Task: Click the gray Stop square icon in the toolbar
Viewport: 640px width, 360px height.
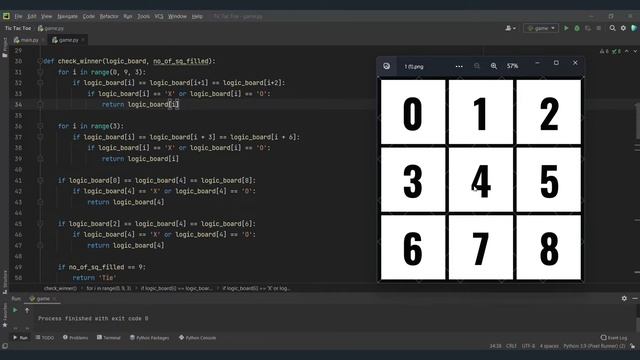Action: 599,28
